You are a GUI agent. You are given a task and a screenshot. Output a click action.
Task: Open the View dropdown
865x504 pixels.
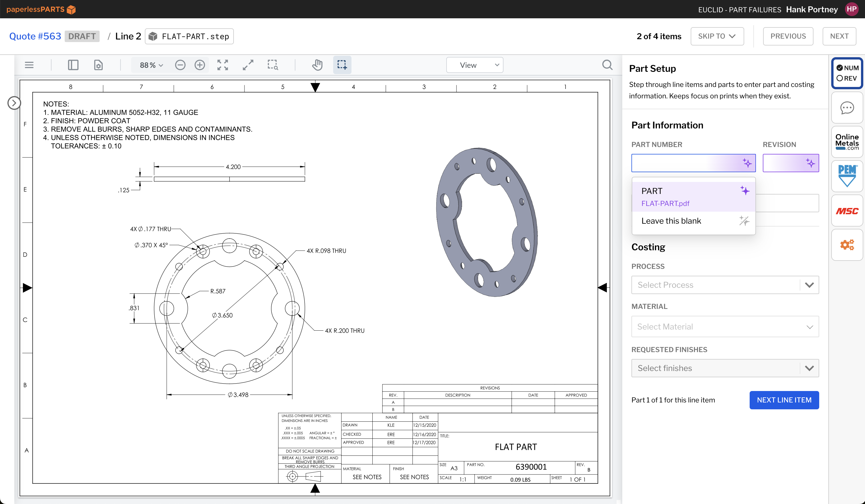pyautogui.click(x=475, y=65)
